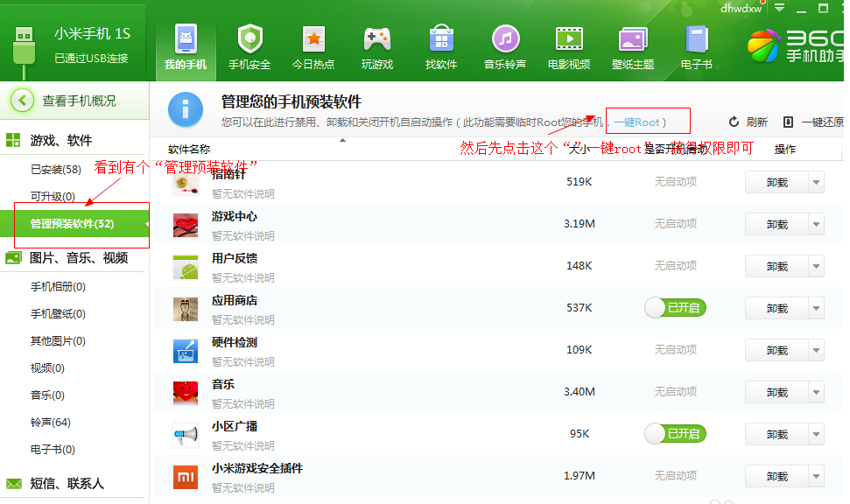Image resolution: width=850 pixels, height=504 pixels.
Task: Select 视频(0) in sidebar
Action: point(47,368)
